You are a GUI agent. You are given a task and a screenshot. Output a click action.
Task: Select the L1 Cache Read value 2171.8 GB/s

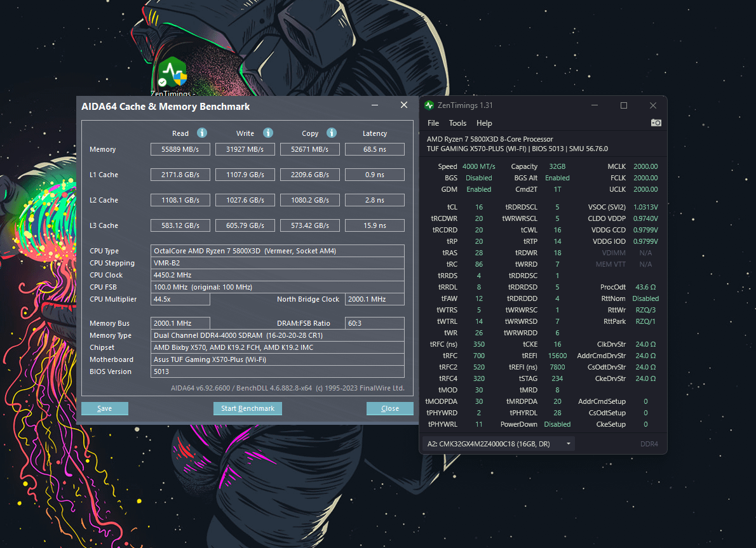pos(180,175)
